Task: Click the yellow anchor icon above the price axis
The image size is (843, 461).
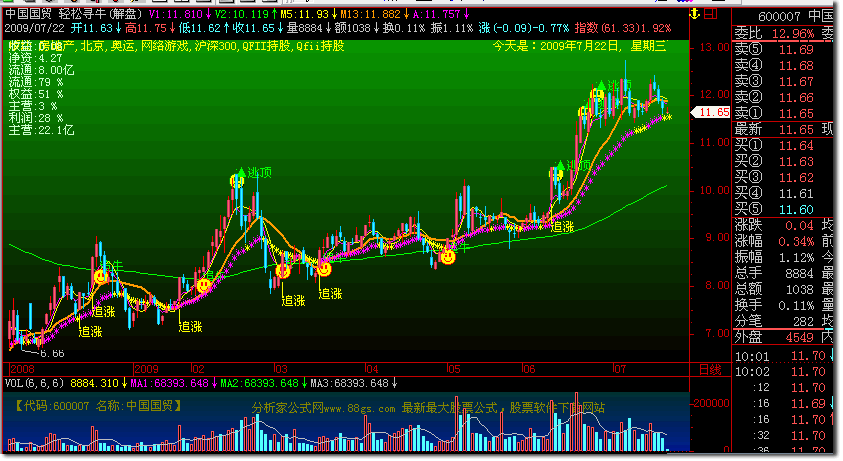Action: (695, 14)
